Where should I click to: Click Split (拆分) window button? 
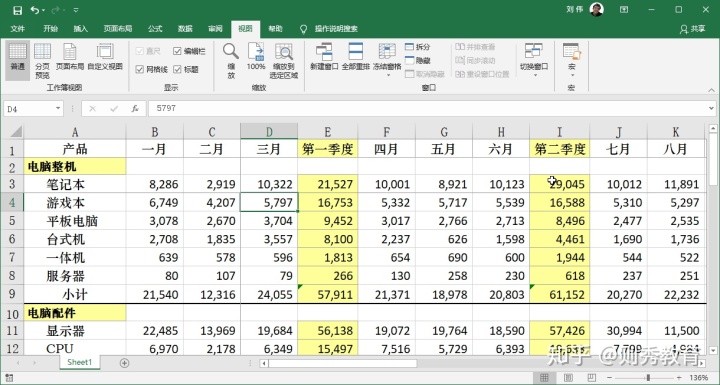(418, 47)
